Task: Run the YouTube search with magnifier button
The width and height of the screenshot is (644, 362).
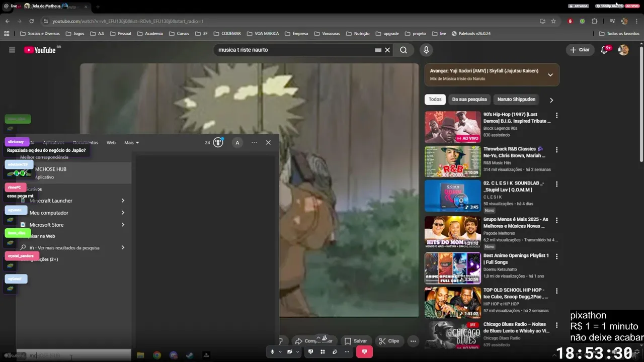Action: [x=404, y=50]
